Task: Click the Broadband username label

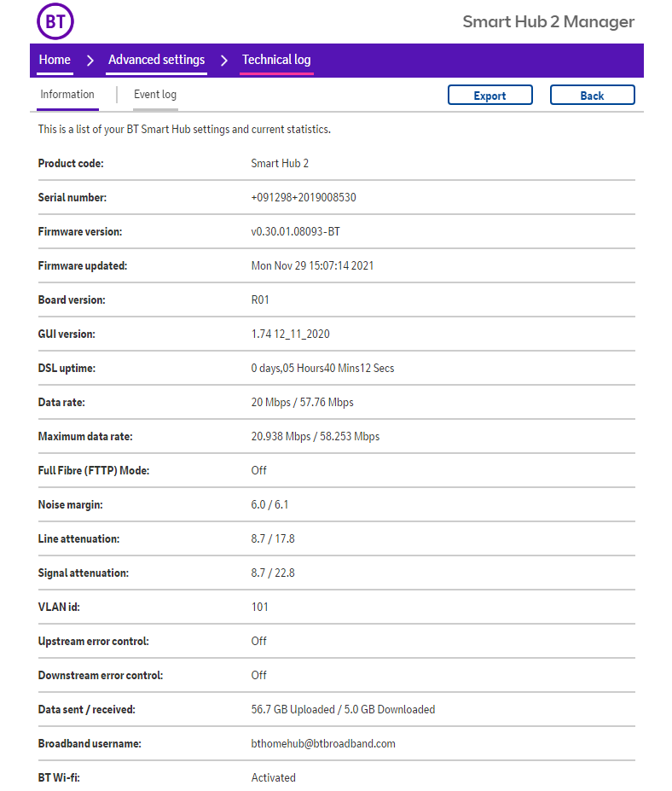Action: pos(90,743)
